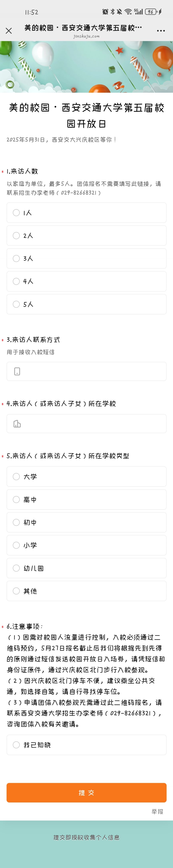Tap the muted notification bell icon
The width and height of the screenshot is (173, 868).
click(x=119, y=12)
